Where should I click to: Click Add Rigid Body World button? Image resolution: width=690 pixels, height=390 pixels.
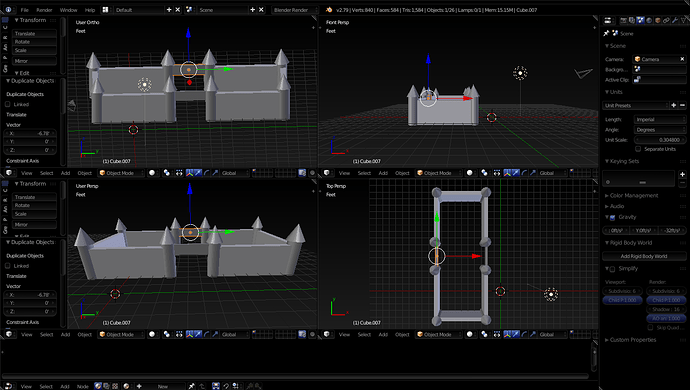[x=644, y=256]
